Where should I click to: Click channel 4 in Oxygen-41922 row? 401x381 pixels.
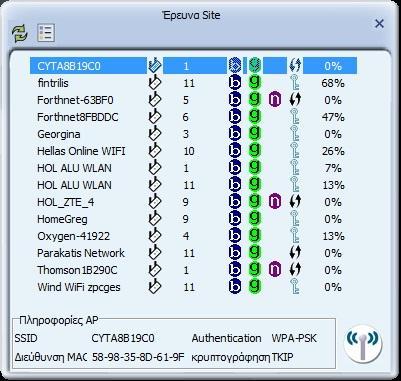pyautogui.click(x=186, y=236)
